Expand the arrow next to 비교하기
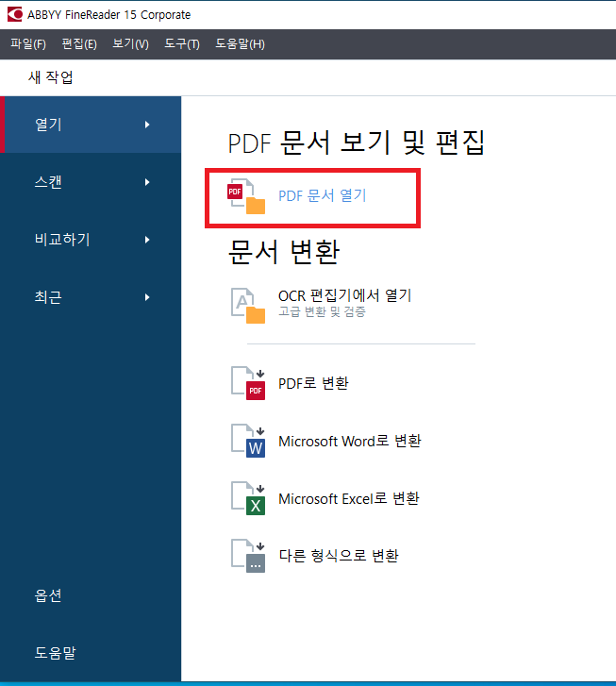The width and height of the screenshot is (616, 686). [x=147, y=240]
